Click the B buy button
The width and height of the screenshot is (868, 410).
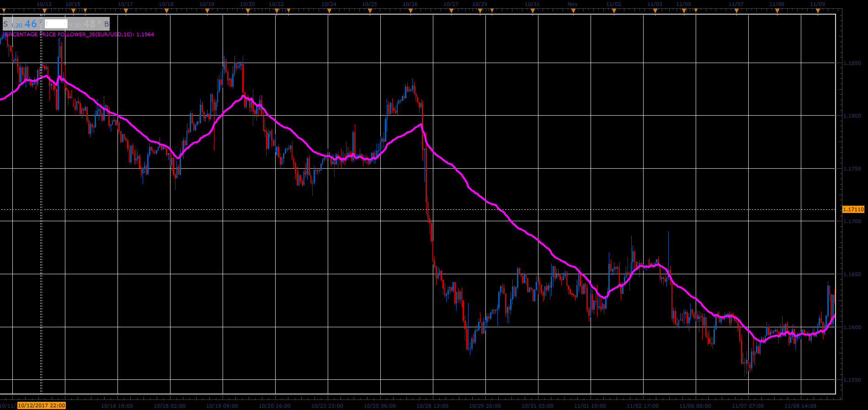pos(107,24)
